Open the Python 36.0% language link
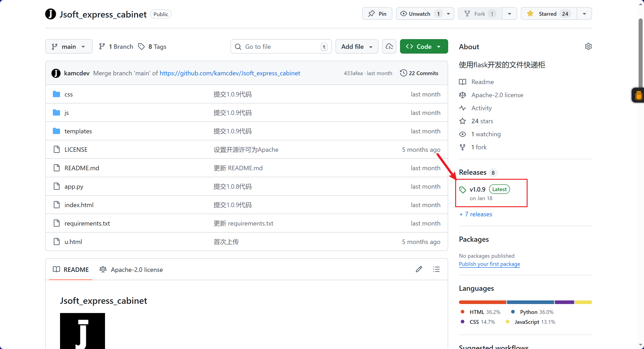 (x=532, y=312)
